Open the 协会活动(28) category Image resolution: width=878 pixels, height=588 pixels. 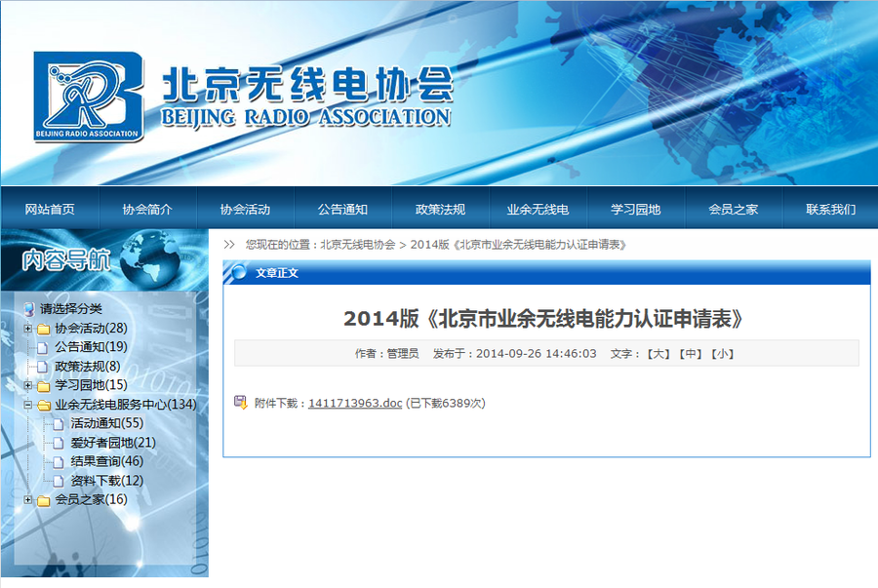(91, 329)
